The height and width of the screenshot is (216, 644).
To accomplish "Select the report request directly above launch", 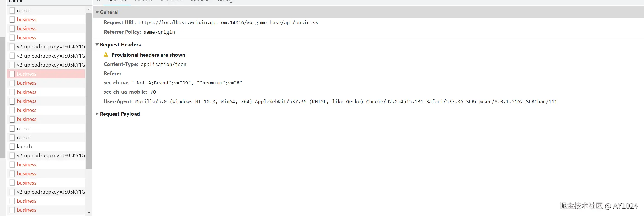I will [x=46, y=137].
